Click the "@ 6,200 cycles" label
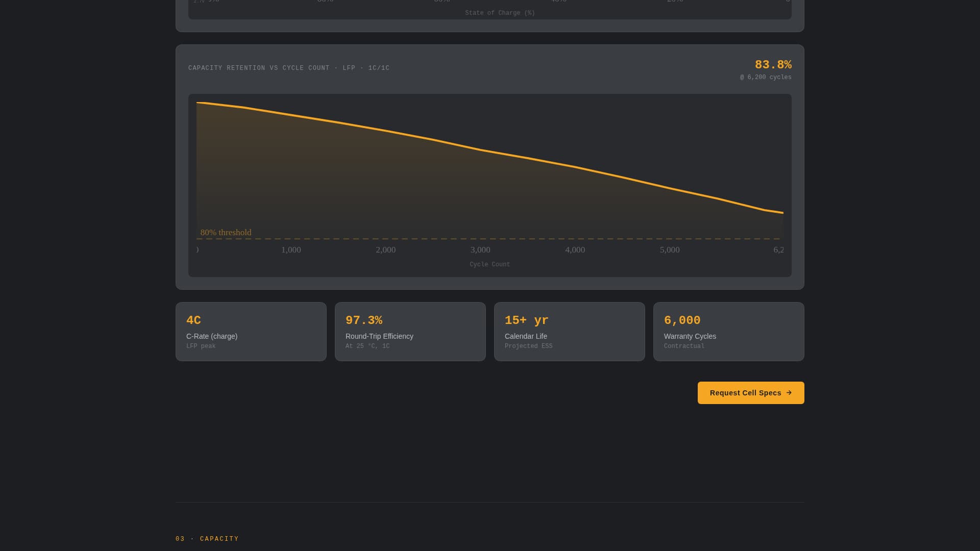Viewport: 980px width, 551px height. click(x=765, y=77)
